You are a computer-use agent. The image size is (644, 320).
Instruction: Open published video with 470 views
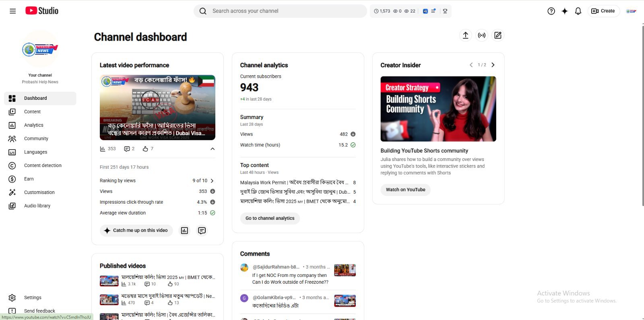(157, 299)
